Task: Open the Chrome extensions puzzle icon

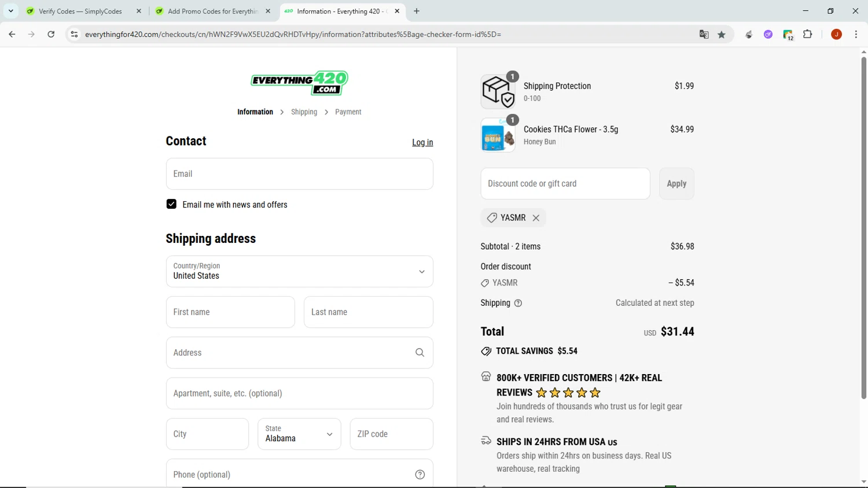Action: [x=808, y=35]
